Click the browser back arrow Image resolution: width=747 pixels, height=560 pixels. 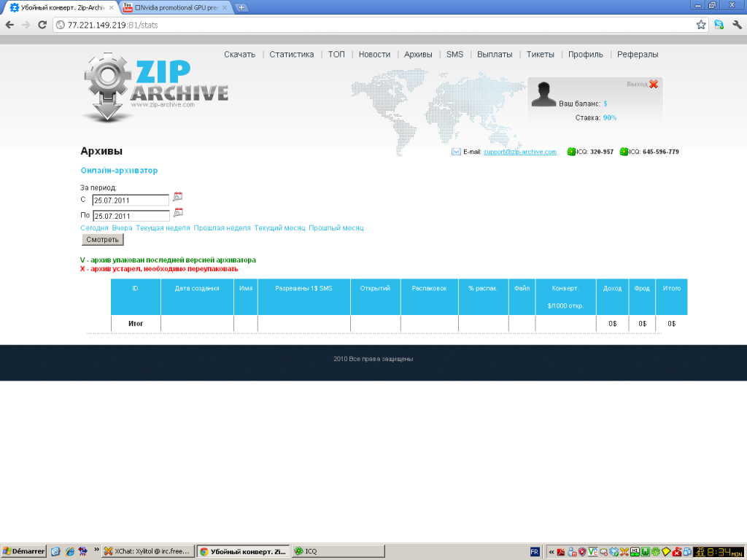coord(9,25)
